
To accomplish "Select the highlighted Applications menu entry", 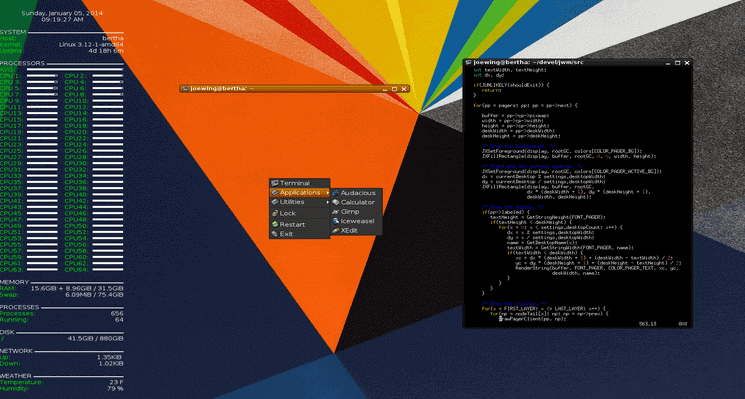I will 299,193.
